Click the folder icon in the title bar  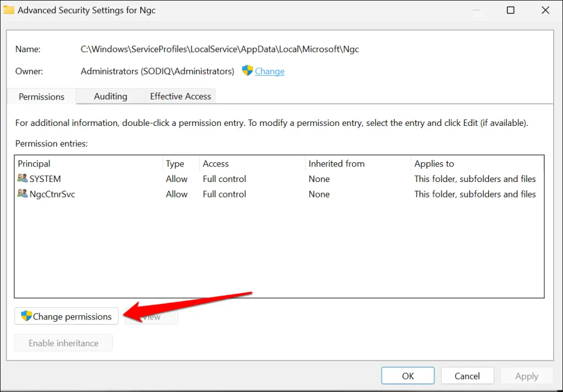[x=9, y=10]
